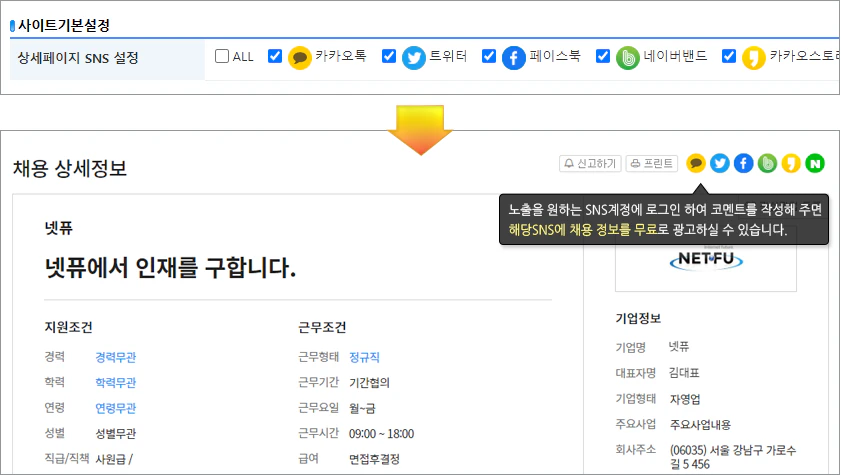Viewport: 841px width, 475px height.
Task: Click the 월~금 working days value
Action: click(x=363, y=408)
